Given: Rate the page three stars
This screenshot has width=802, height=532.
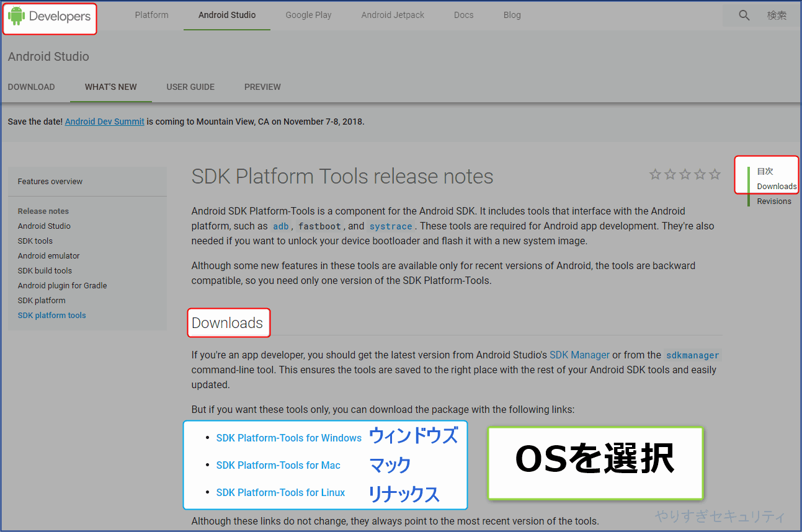Looking at the screenshot, I should click(x=685, y=174).
